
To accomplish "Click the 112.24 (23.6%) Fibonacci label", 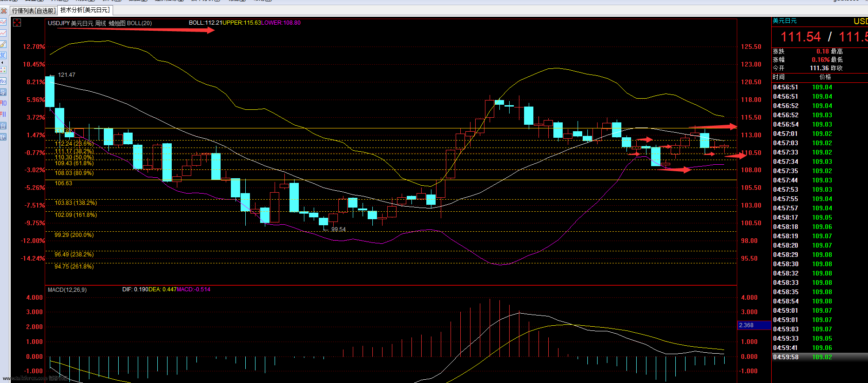I will click(x=74, y=144).
